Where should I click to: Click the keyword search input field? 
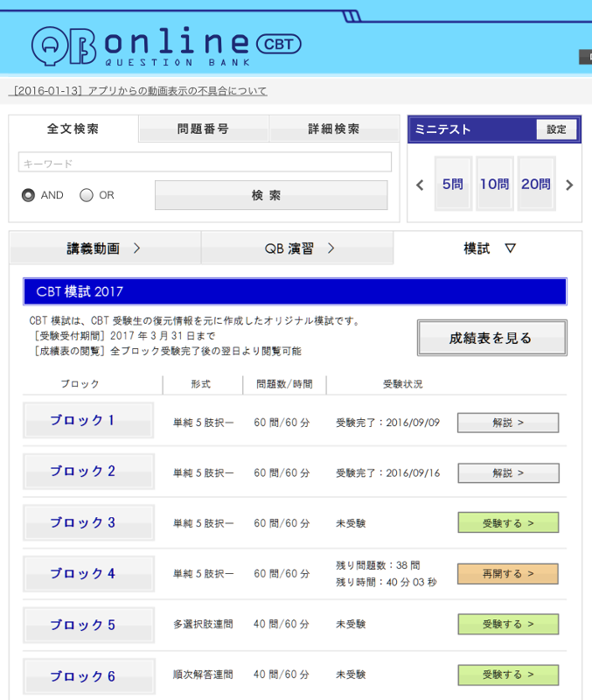(x=205, y=163)
